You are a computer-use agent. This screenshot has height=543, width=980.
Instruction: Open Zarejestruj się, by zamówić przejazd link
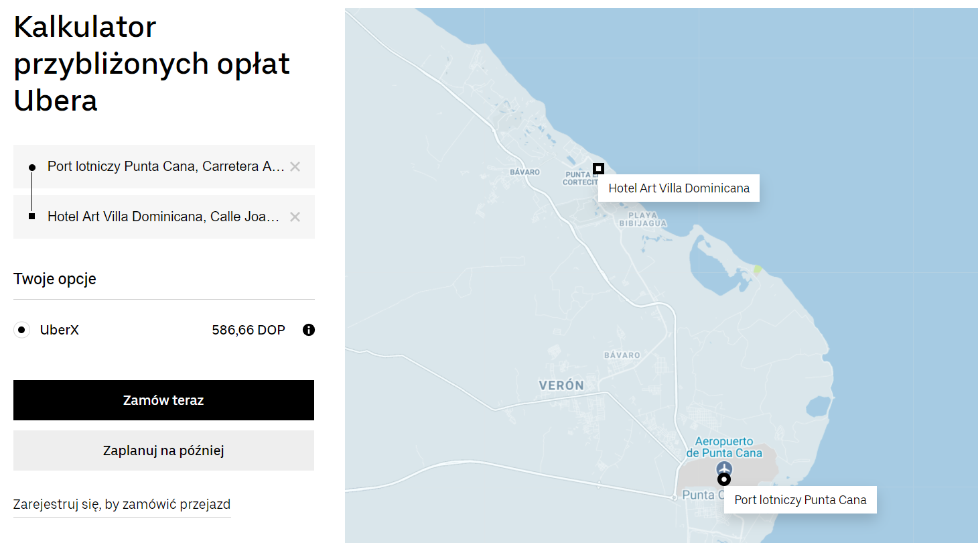(x=122, y=505)
